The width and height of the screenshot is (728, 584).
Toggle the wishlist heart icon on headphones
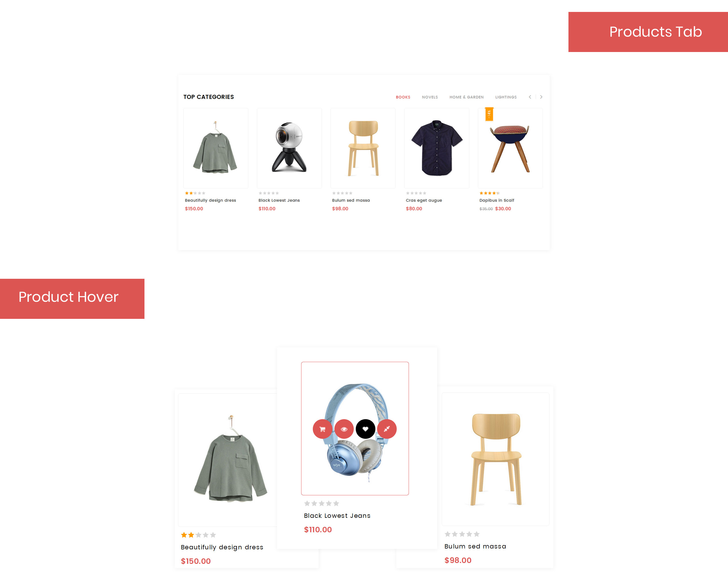(x=365, y=429)
